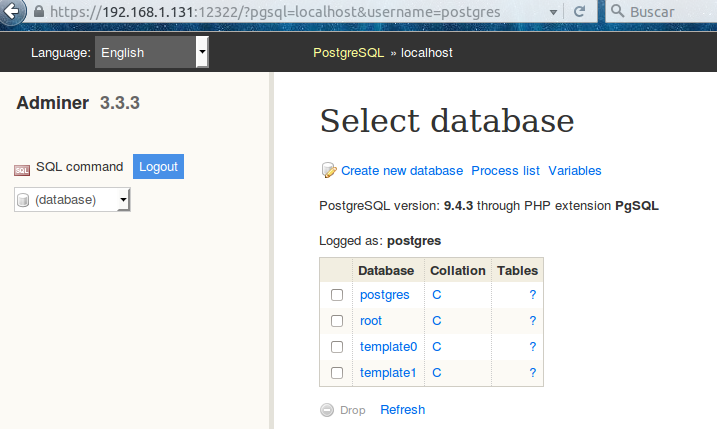Expand the (database) selector dropdown
This screenshot has width=717, height=429.
pyautogui.click(x=73, y=200)
